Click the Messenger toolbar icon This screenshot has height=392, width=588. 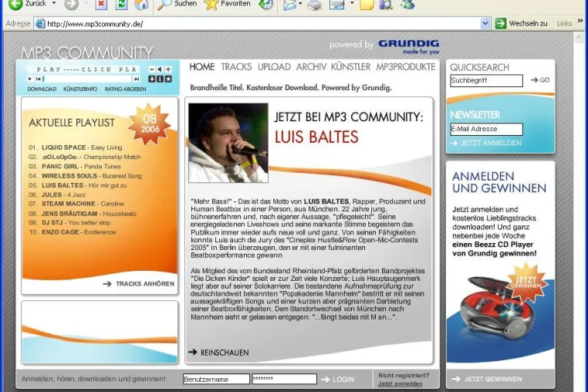[x=407, y=4]
